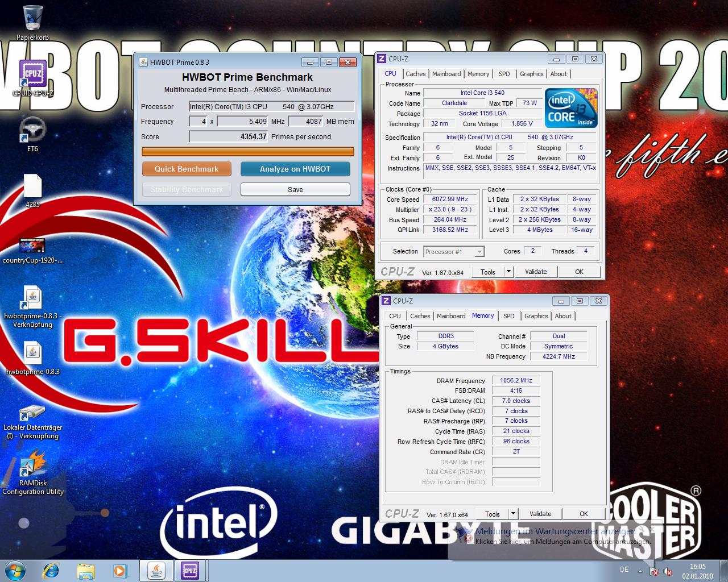Select the Caches tab in bottom CPU-Z window
728x582 pixels.
420,316
